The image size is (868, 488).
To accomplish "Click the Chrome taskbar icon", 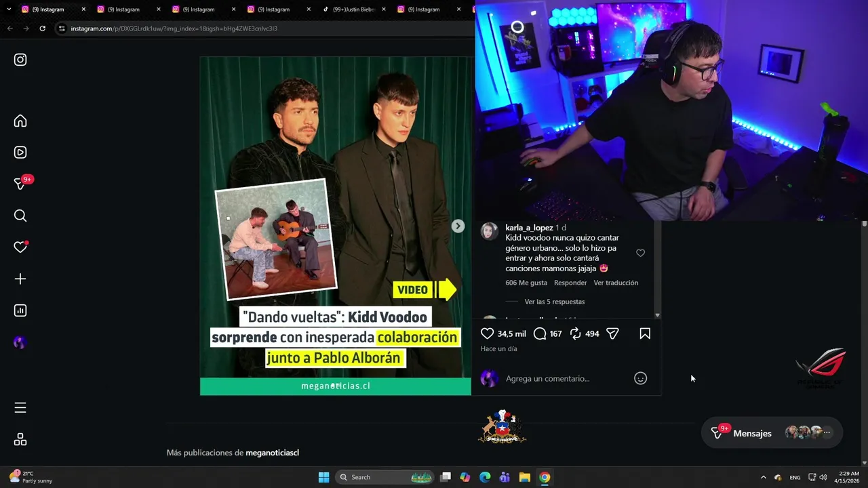I will click(x=545, y=477).
